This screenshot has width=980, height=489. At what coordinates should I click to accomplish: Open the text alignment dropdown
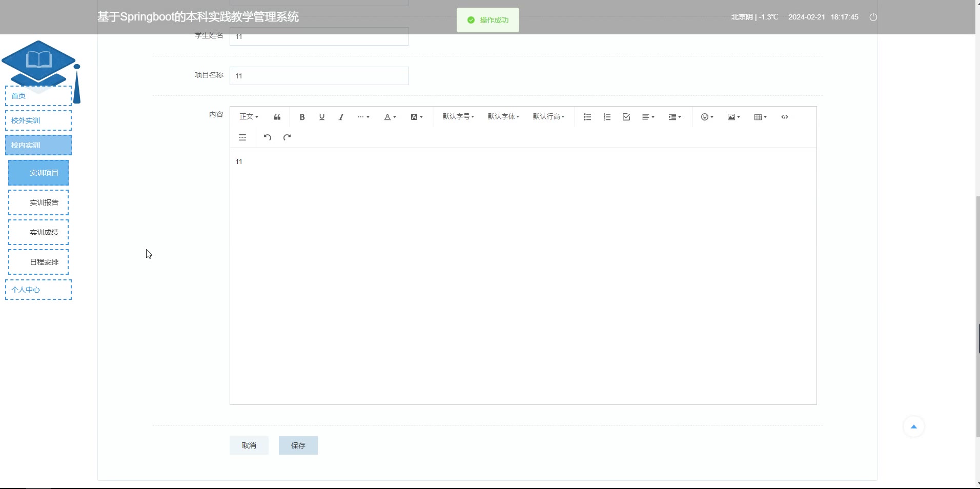648,117
